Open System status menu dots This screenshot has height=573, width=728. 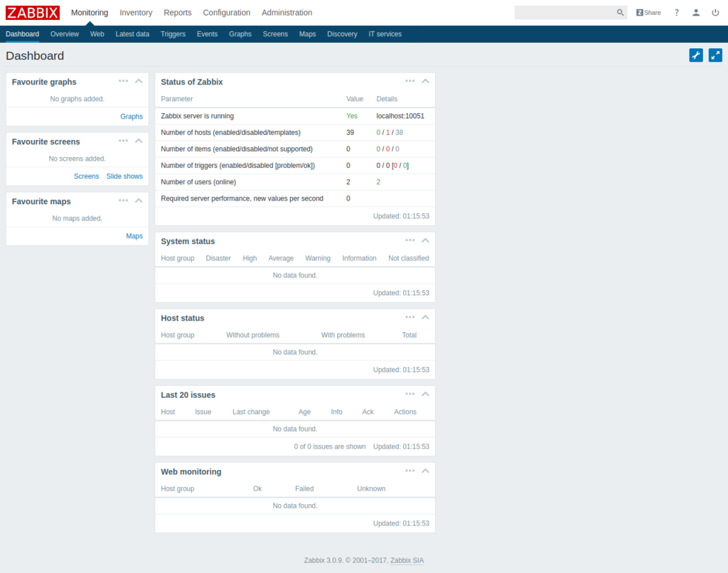[409, 240]
